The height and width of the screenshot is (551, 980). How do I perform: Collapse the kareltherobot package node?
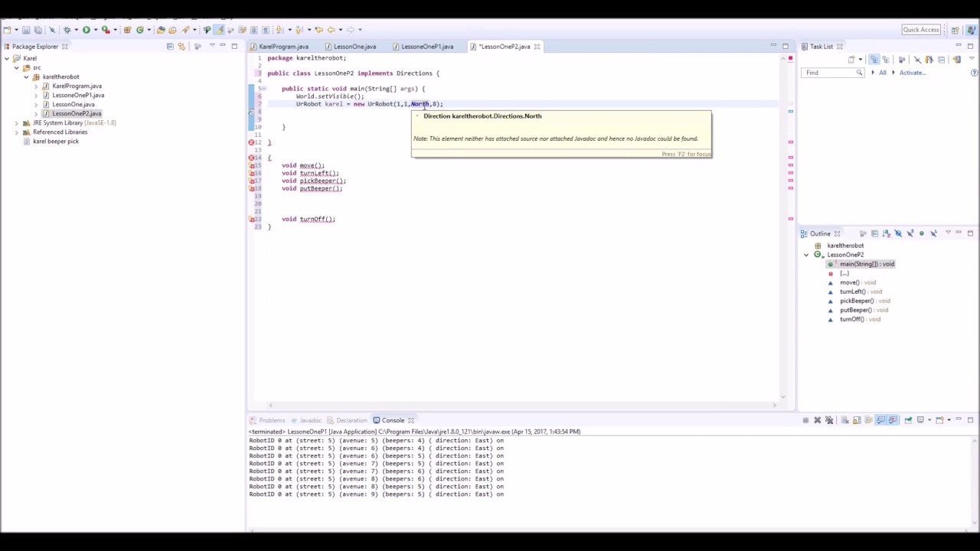point(25,77)
